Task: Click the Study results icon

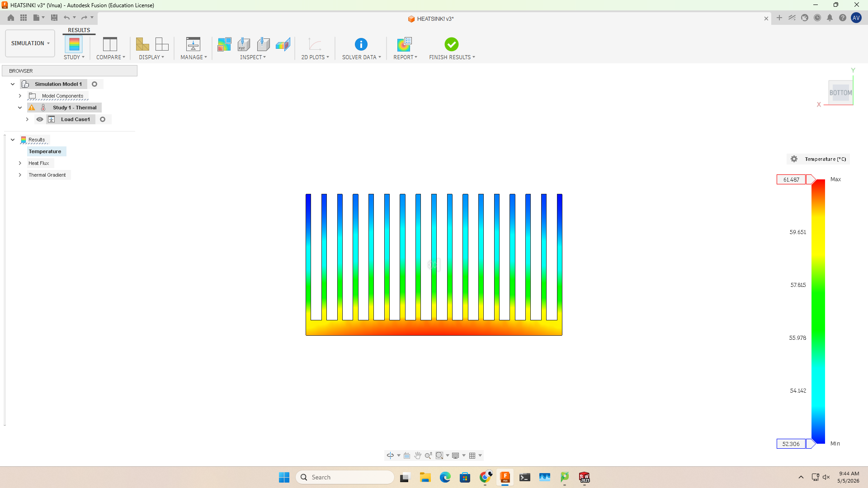Action: (74, 44)
